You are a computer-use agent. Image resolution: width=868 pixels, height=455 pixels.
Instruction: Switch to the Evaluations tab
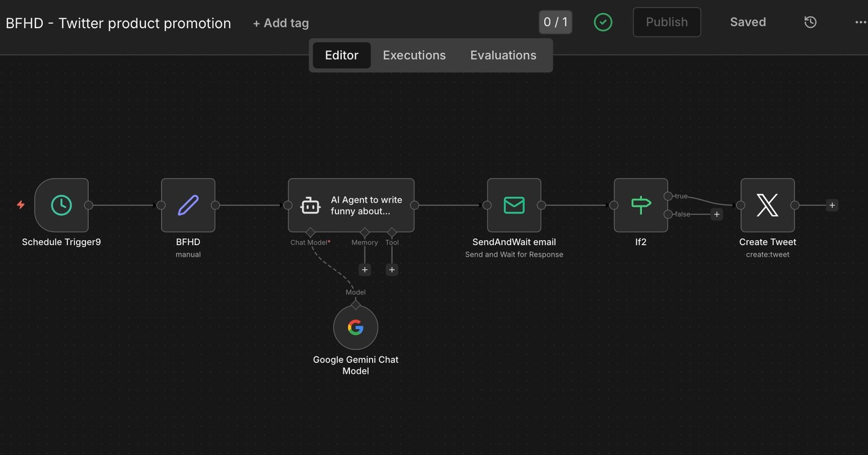point(503,55)
